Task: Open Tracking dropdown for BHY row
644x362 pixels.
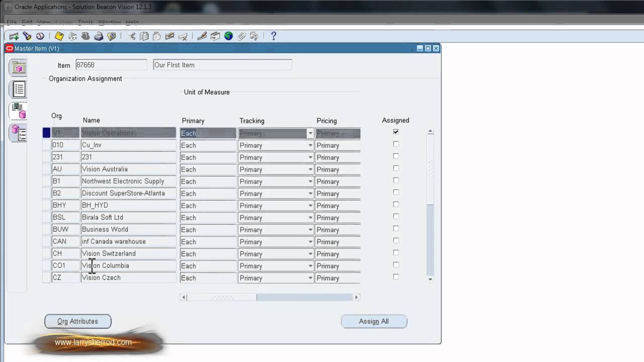Action: coord(310,206)
